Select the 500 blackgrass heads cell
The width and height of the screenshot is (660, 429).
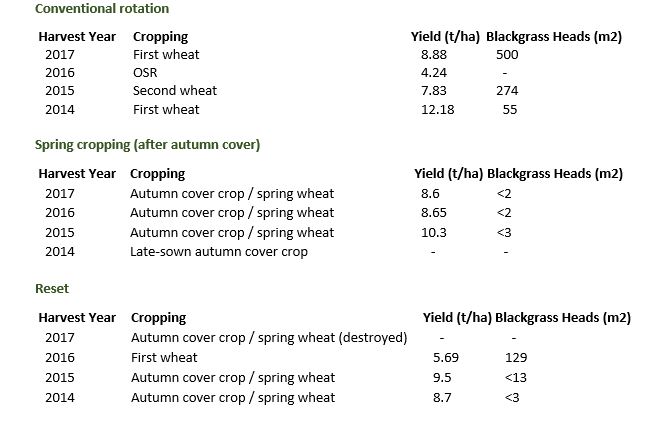[x=507, y=55]
